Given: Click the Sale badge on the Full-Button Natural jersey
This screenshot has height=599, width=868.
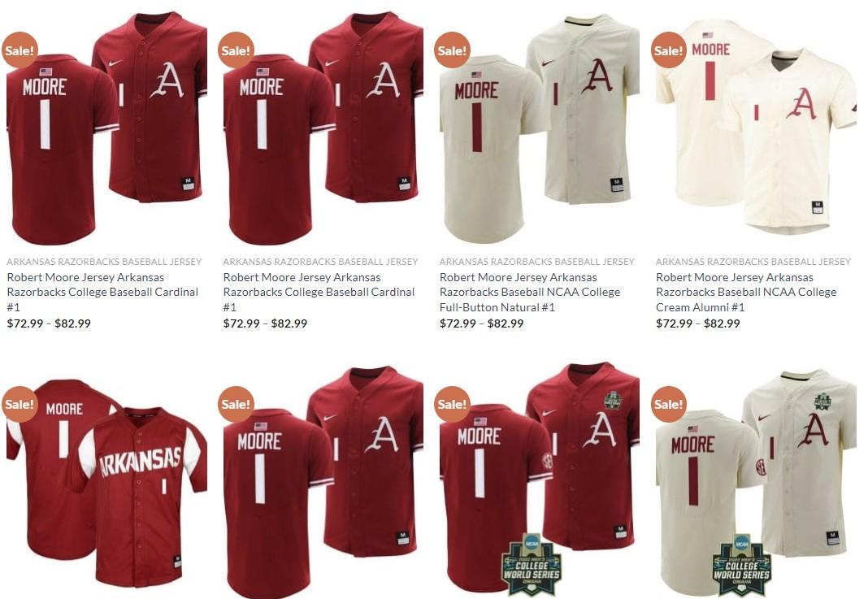Looking at the screenshot, I should tap(452, 50).
